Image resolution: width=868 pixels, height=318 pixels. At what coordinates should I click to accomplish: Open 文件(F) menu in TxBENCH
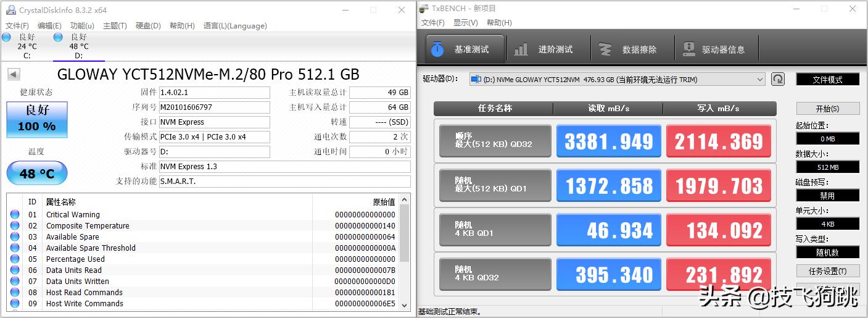pos(433,23)
